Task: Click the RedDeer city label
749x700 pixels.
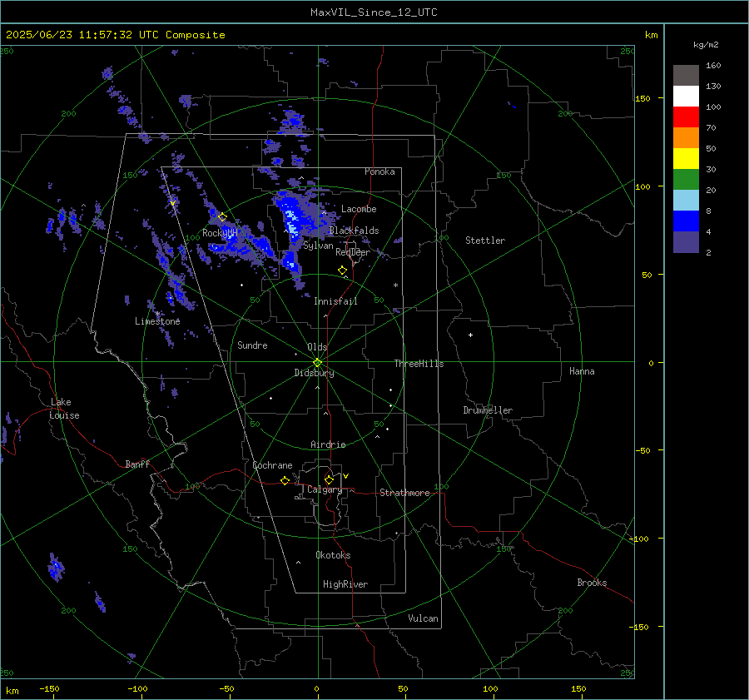Action: pos(353,252)
